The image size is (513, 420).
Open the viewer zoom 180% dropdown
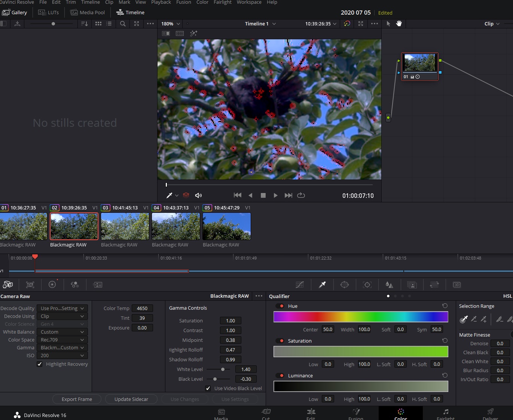[171, 24]
